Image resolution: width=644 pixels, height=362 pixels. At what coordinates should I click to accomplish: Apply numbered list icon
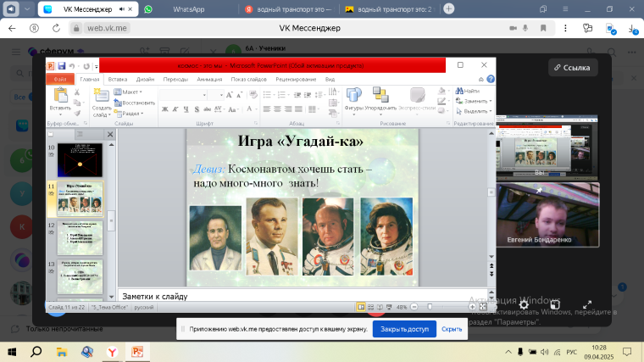[x=282, y=95]
